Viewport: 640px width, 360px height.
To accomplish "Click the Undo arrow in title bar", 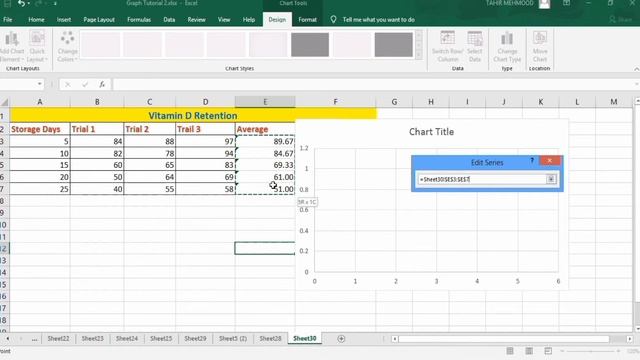I will tap(21, 3).
